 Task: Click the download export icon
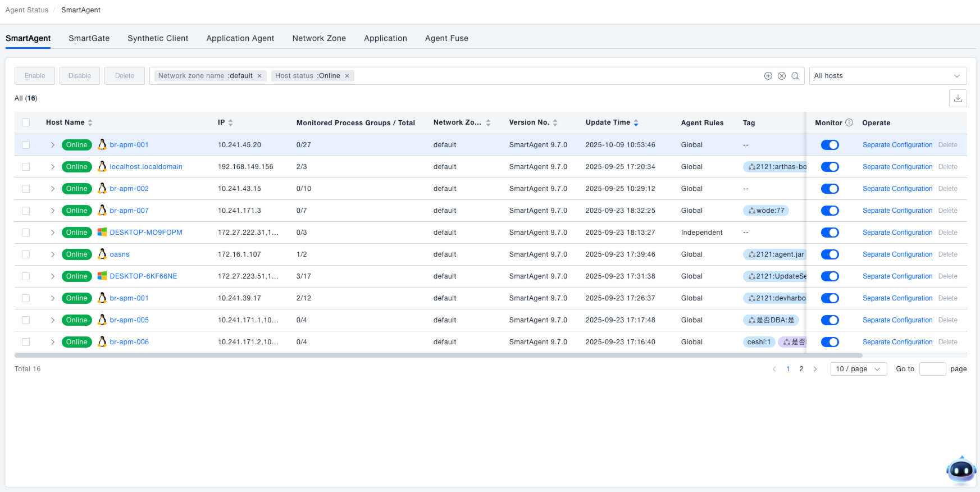pyautogui.click(x=958, y=98)
